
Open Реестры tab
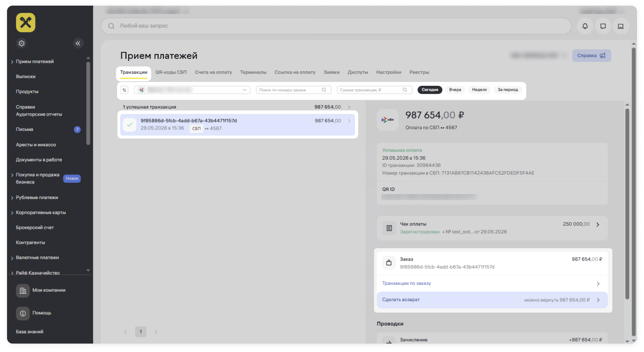click(419, 72)
